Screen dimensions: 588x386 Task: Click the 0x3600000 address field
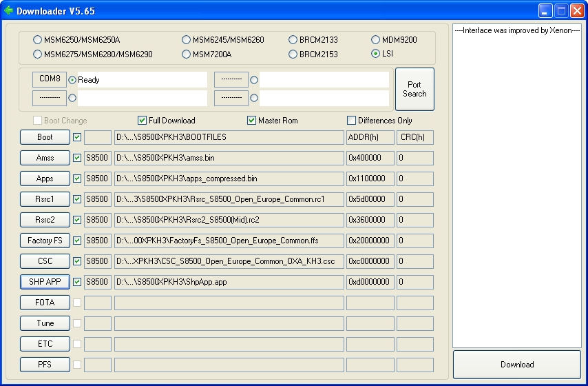(x=370, y=220)
